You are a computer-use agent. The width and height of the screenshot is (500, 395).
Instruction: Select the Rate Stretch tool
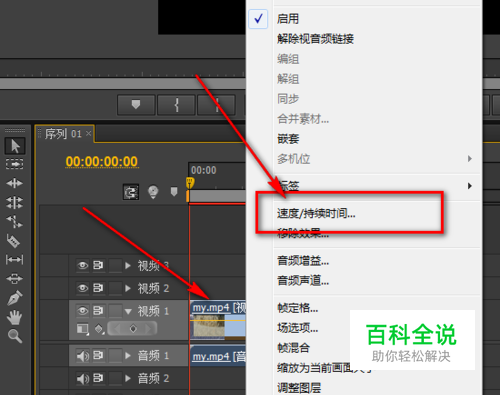14,221
